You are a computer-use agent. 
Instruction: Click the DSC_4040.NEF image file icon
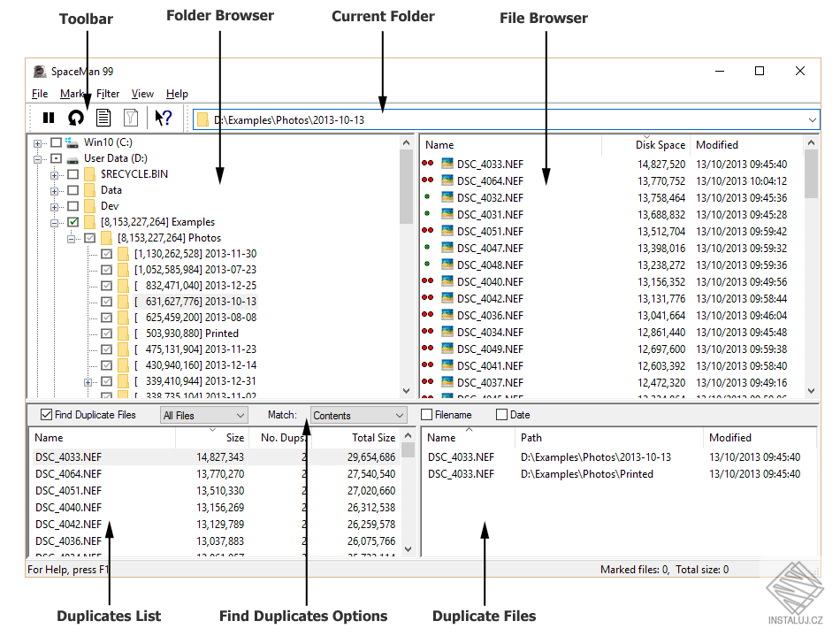coord(447,281)
